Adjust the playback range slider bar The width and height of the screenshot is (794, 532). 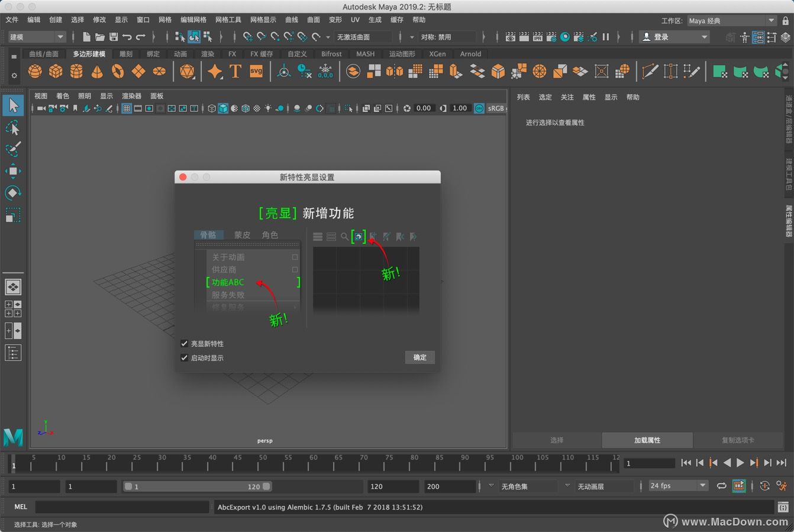[197, 486]
